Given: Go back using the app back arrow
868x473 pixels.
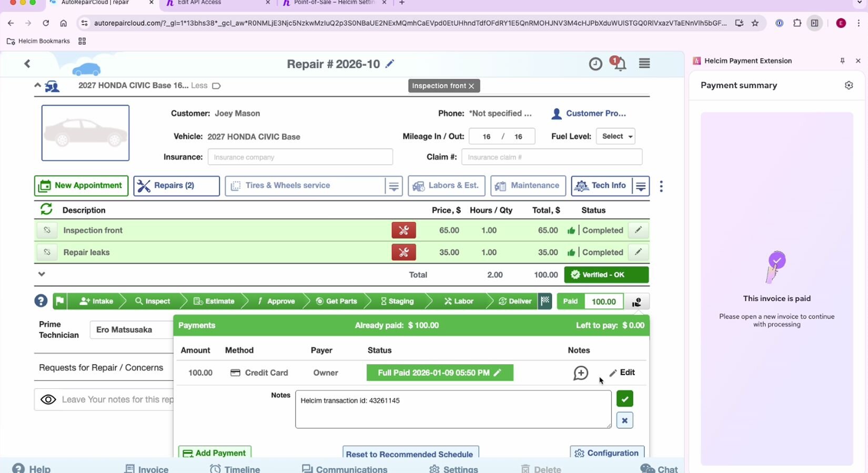Looking at the screenshot, I should (x=27, y=64).
